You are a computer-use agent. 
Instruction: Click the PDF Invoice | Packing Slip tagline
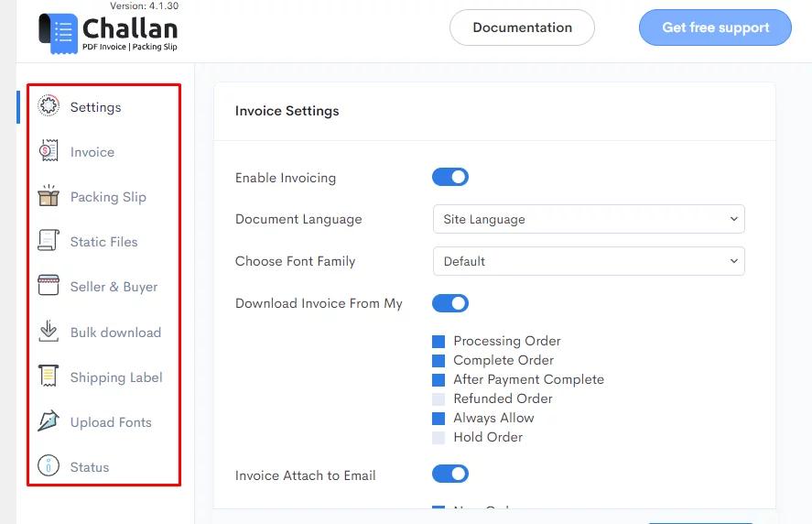coord(130,47)
